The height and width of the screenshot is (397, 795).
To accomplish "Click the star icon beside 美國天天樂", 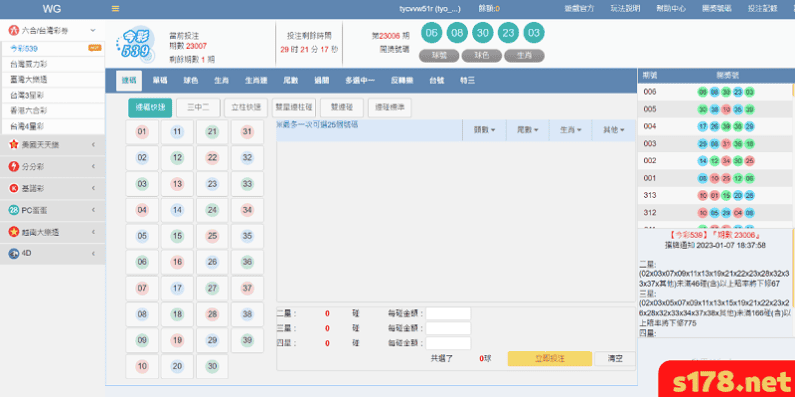I will pyautogui.click(x=14, y=145).
